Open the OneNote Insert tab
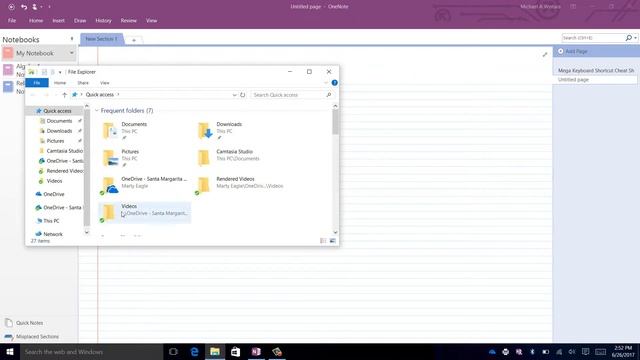The height and width of the screenshot is (360, 640). (x=58, y=20)
